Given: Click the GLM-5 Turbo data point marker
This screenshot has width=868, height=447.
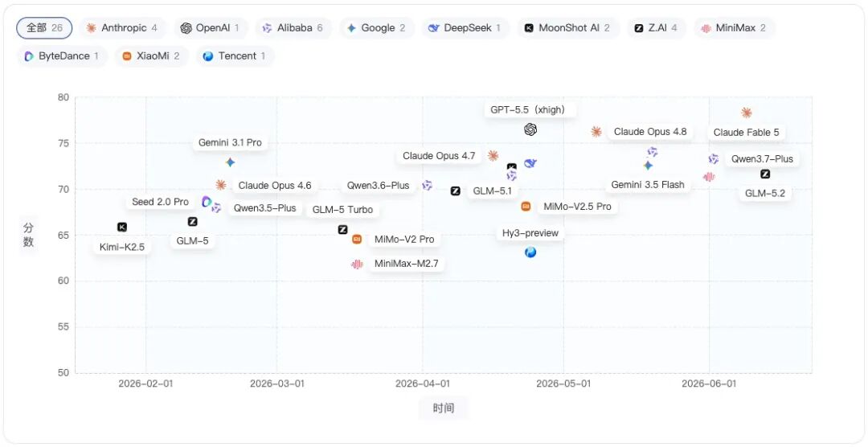Looking at the screenshot, I should click(x=342, y=229).
